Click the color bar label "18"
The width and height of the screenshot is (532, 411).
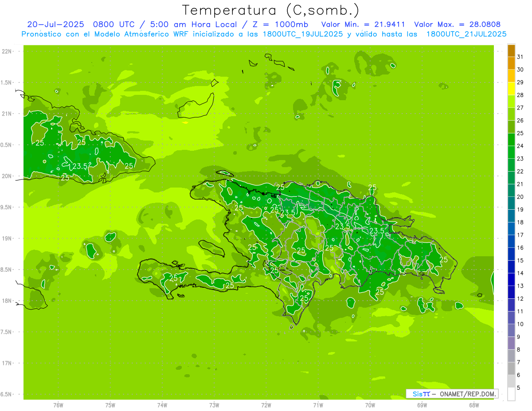point(520,222)
